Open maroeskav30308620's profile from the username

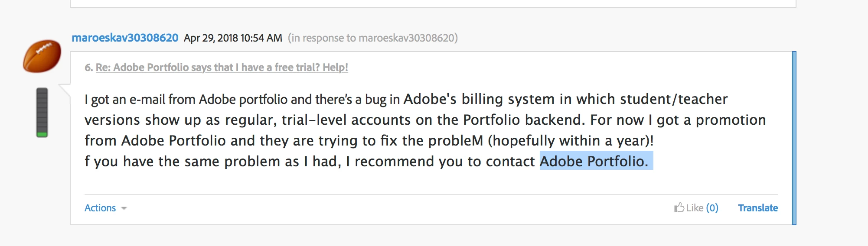[125, 38]
